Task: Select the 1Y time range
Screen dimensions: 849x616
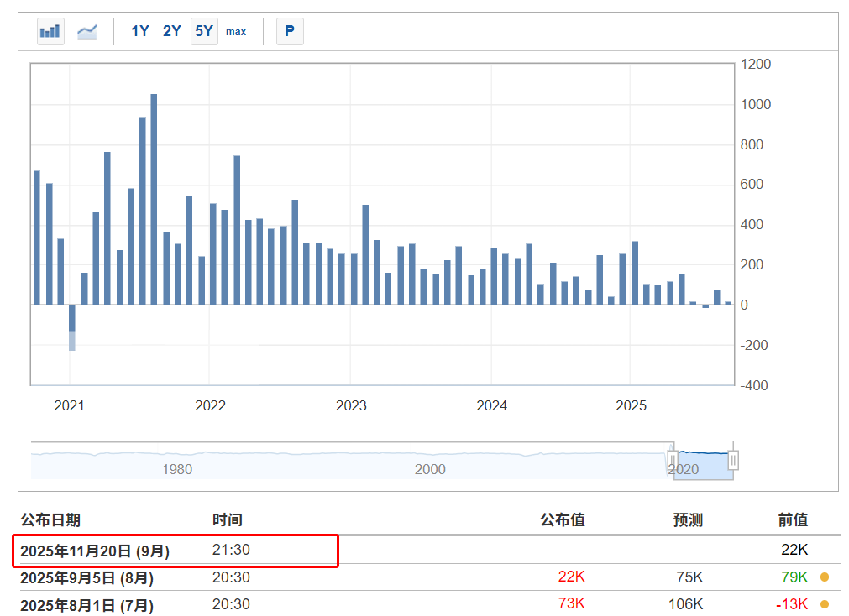Action: coord(139,32)
